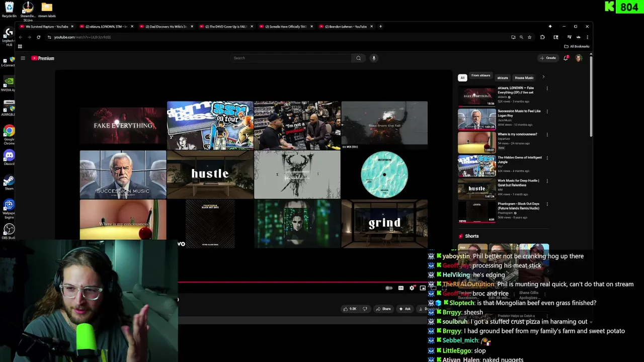Viewport: 644px width, 362px height.
Task: Select the 'House Music' filter chip
Action: (524, 78)
